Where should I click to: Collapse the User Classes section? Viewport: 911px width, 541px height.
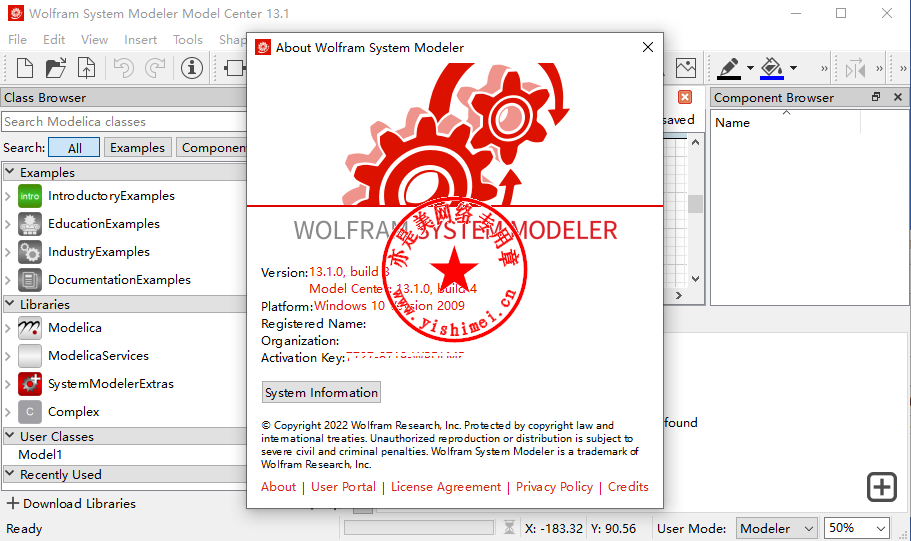pyautogui.click(x=10, y=435)
